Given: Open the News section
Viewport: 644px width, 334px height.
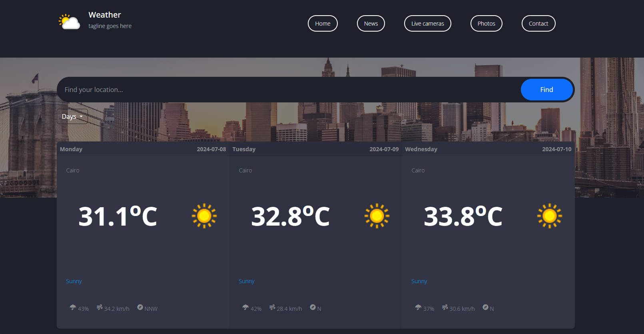Looking at the screenshot, I should click(371, 24).
